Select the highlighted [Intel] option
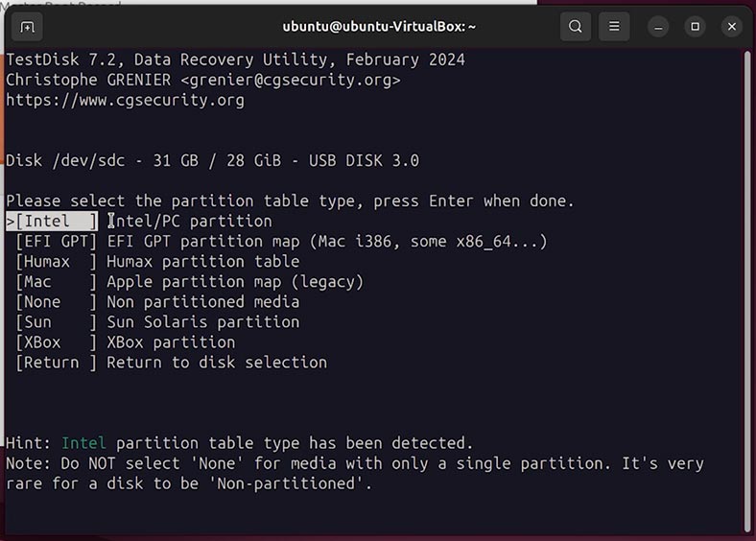This screenshot has height=541, width=756. point(52,222)
